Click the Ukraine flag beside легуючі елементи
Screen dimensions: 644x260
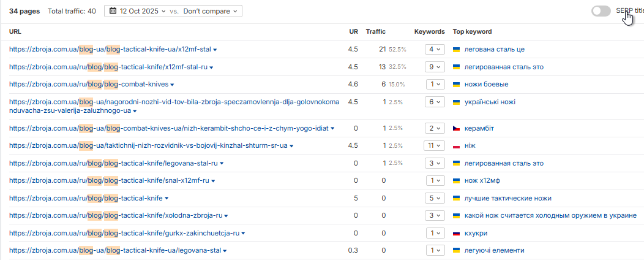(x=456, y=251)
